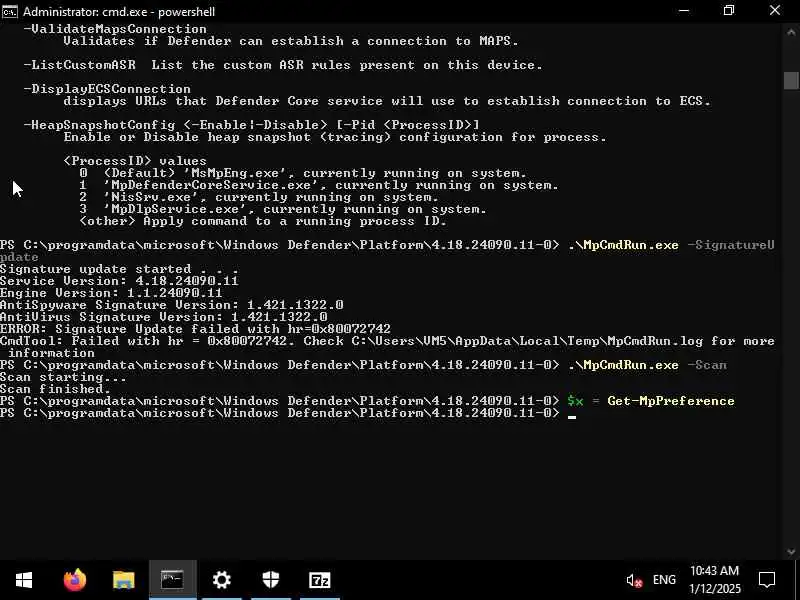Click the scrollbar down arrow
Image resolution: width=800 pixels, height=600 pixels.
tap(791, 551)
